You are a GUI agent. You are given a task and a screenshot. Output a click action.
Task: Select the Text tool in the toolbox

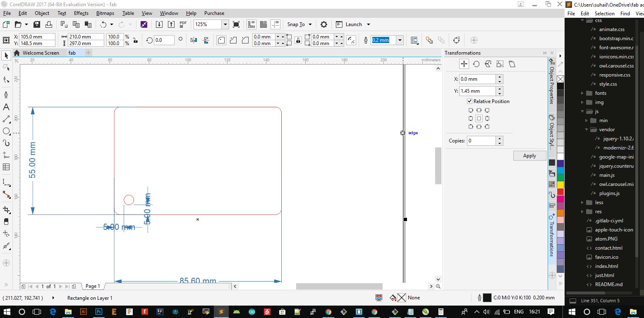click(6, 107)
